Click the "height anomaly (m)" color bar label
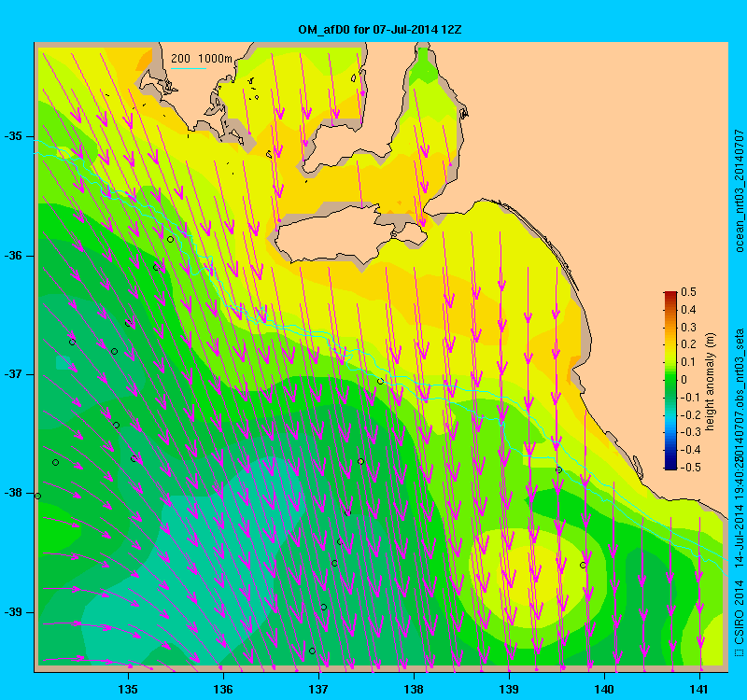This screenshot has width=747, height=700. coord(711,382)
